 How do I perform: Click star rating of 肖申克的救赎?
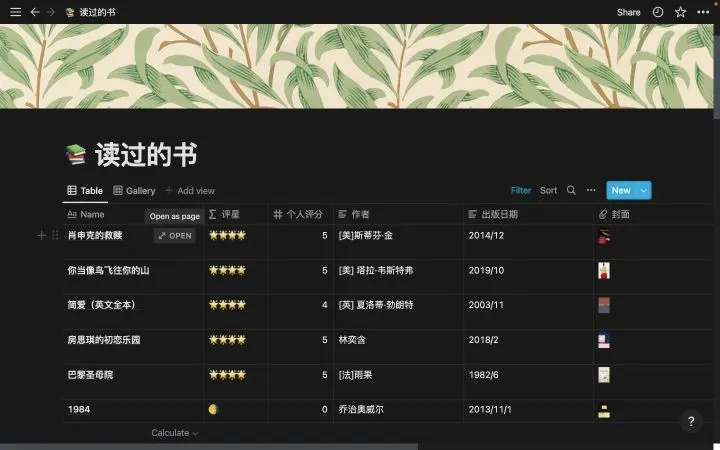pos(227,235)
